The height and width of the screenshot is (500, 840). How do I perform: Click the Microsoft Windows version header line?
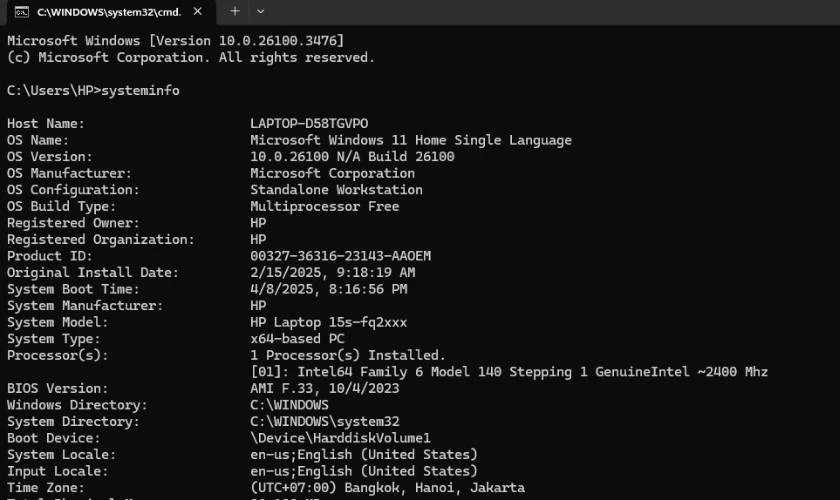pyautogui.click(x=175, y=41)
